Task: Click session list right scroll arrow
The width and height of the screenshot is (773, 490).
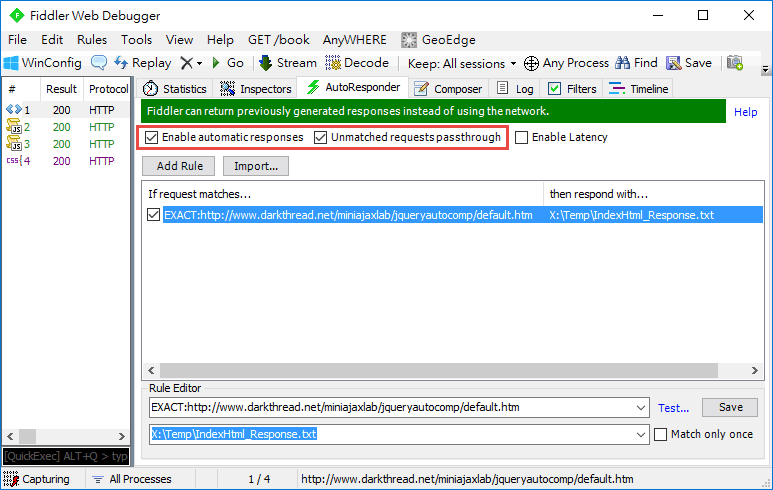Action: pos(122,436)
